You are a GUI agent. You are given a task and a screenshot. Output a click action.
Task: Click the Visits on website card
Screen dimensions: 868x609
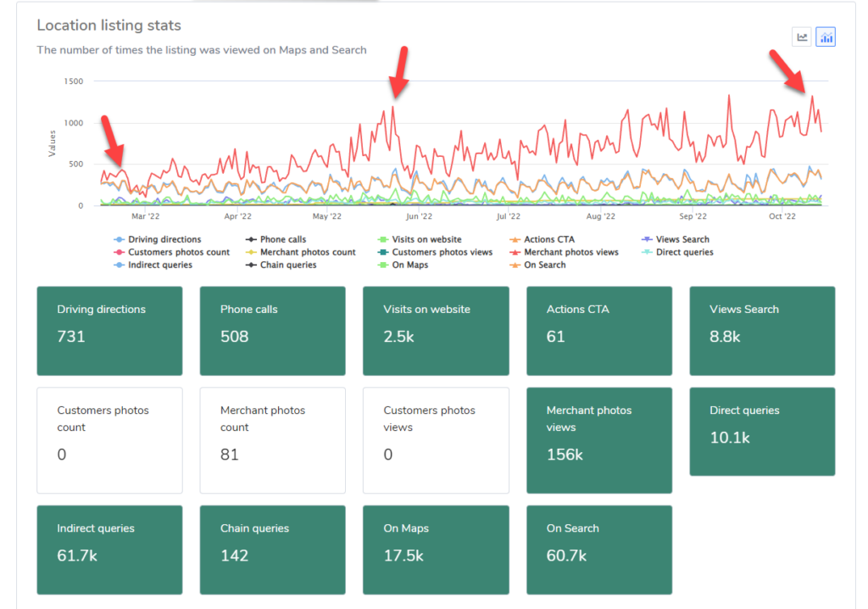[436, 330]
